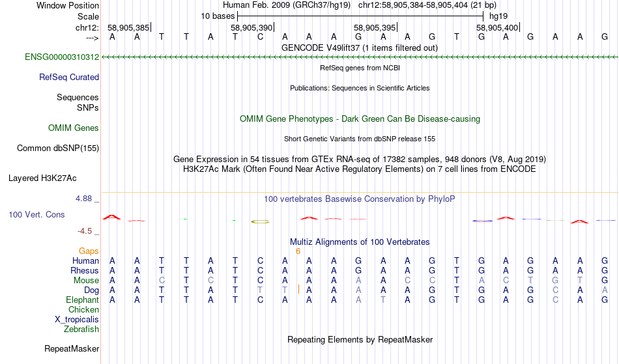Select the Zebrafish alignment row label
This screenshot has width=619, height=364.
[81, 329]
